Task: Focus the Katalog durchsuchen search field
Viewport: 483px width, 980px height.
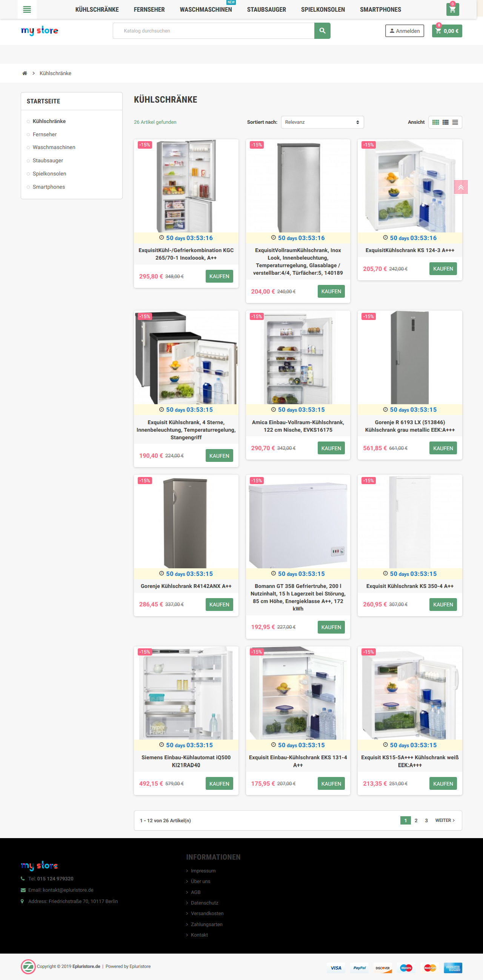Action: (x=213, y=31)
